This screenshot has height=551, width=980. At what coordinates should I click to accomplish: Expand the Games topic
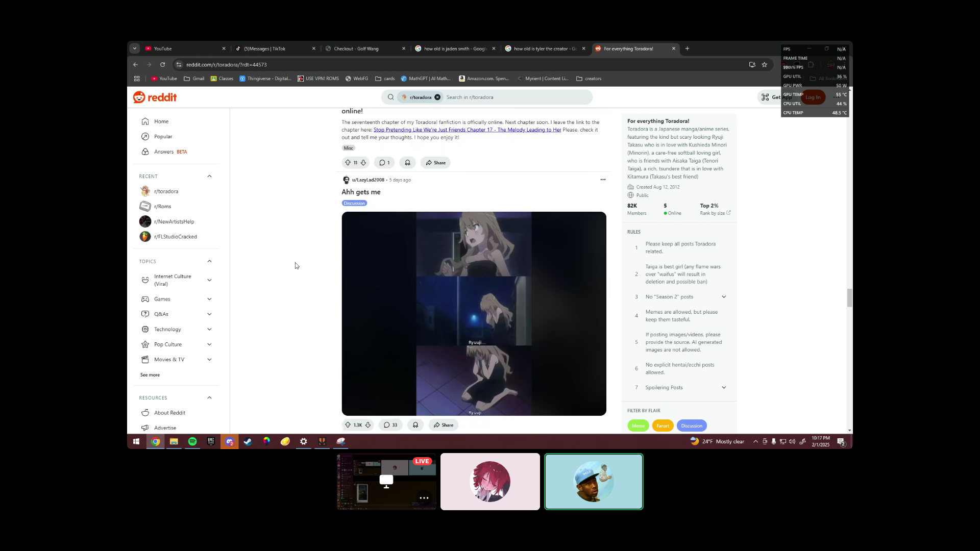coord(209,299)
